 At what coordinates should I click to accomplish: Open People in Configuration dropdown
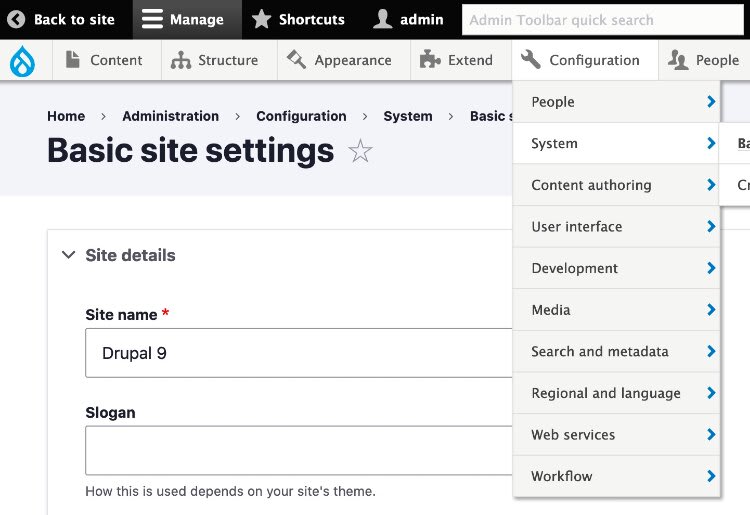616,102
